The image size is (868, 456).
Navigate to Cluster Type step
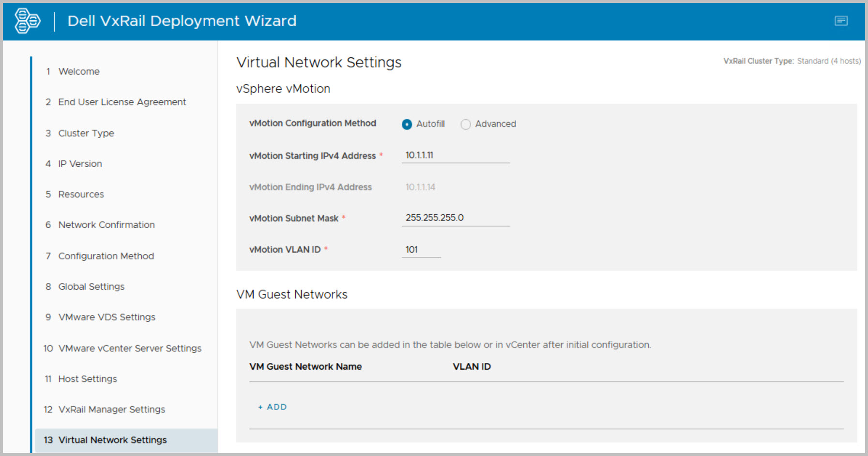click(x=86, y=133)
